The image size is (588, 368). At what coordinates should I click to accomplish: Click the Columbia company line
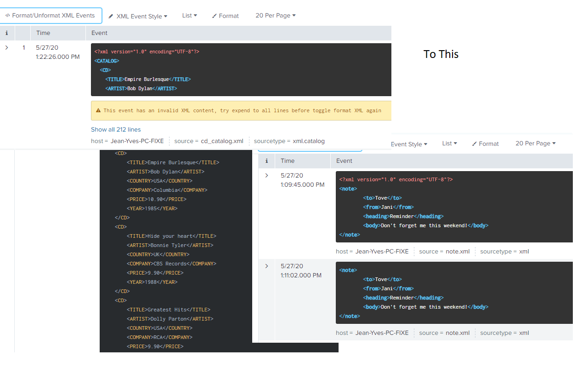167,190
